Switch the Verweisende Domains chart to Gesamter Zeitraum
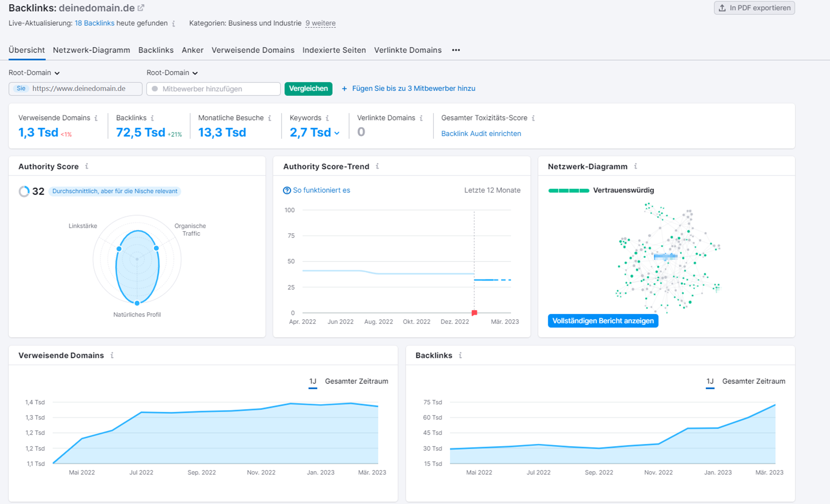Viewport: 830px width, 504px height. (357, 381)
